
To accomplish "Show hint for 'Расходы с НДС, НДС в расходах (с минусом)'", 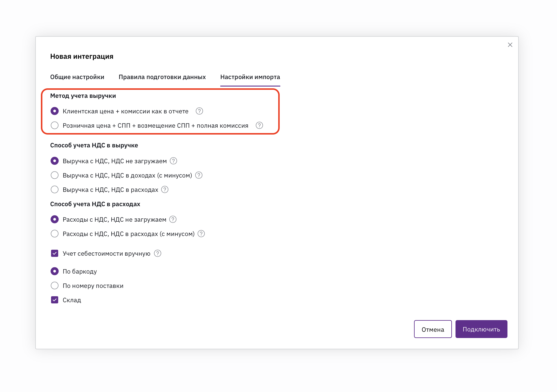I will click(x=201, y=234).
